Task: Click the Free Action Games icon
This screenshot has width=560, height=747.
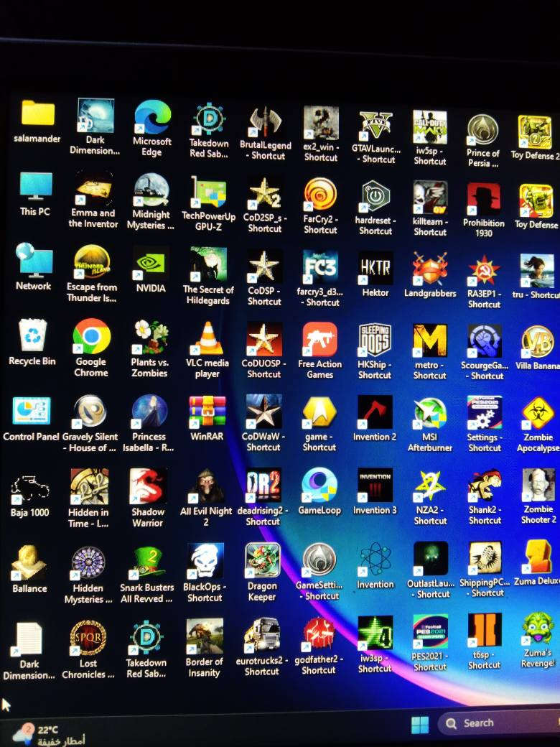Action: point(319,339)
